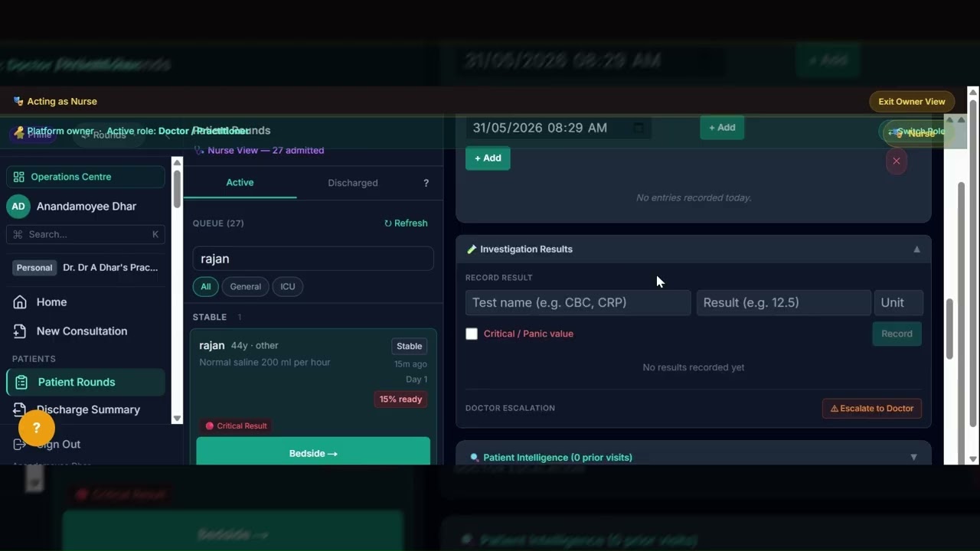This screenshot has height=551, width=980.
Task: Click the Operations Centre grid icon
Action: (x=18, y=177)
